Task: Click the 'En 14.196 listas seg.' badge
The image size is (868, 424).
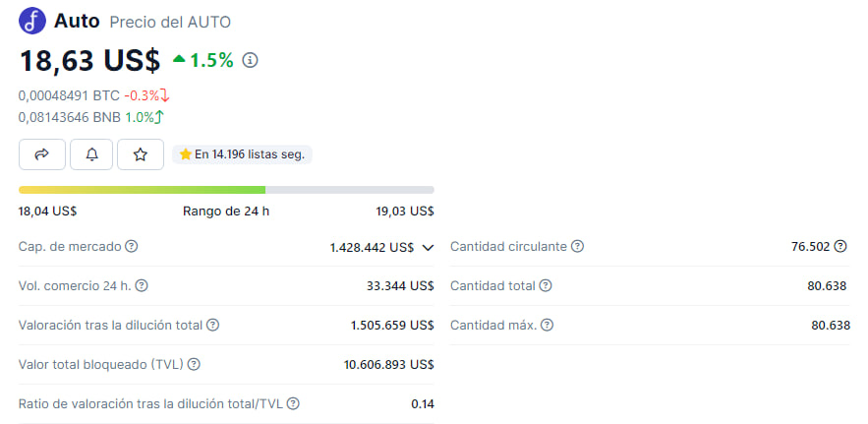Action: tap(242, 154)
